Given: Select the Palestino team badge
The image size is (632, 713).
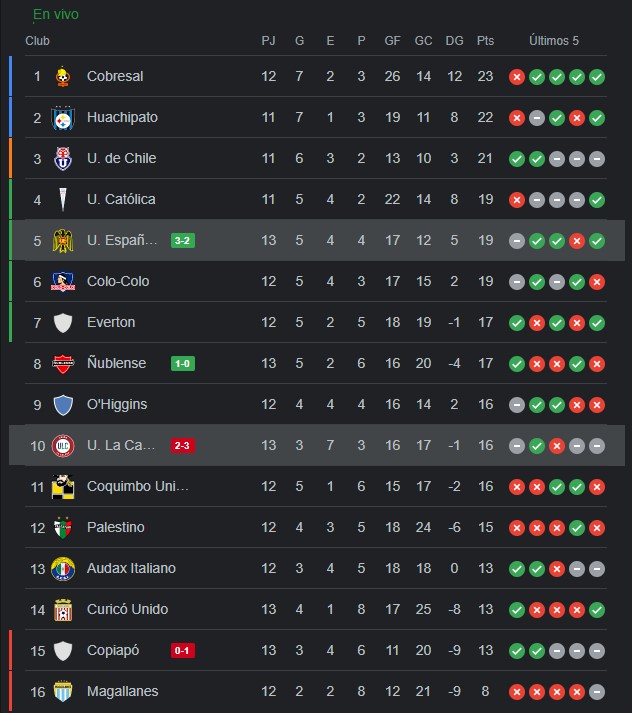Looking at the screenshot, I should 63,528.
